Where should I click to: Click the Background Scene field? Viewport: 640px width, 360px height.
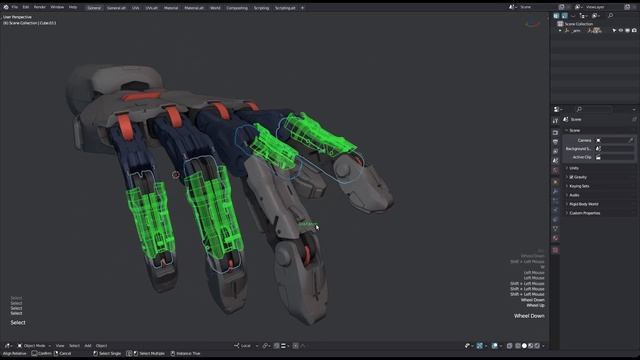[615, 149]
